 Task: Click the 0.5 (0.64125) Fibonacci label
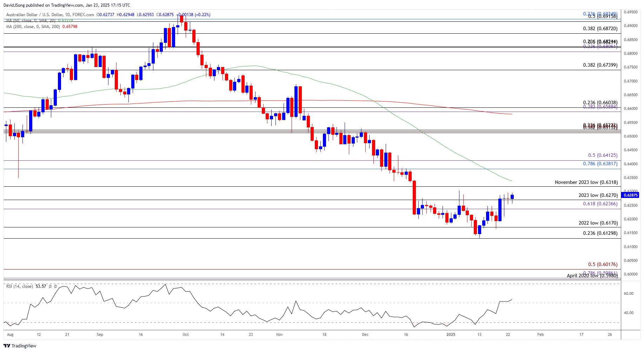(x=602, y=155)
